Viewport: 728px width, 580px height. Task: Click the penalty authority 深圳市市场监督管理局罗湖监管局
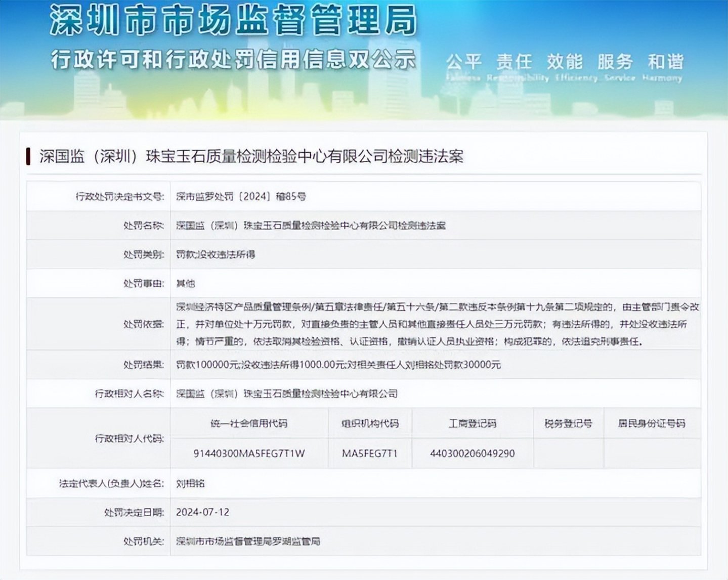click(x=248, y=541)
